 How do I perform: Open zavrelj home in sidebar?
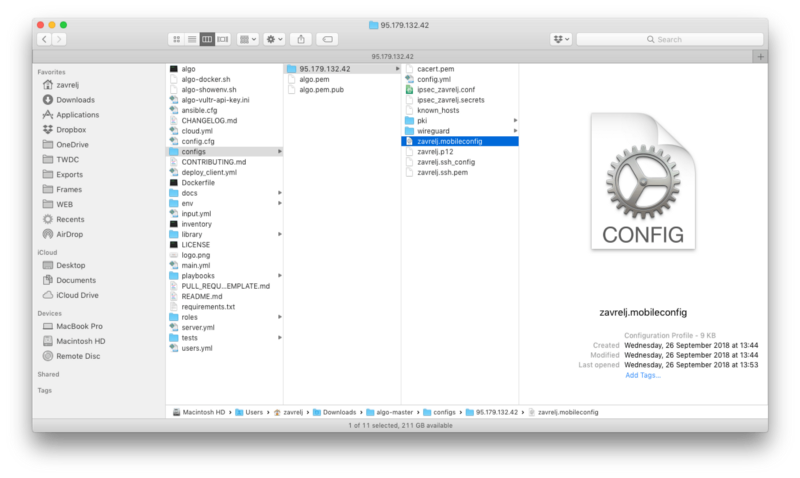tap(67, 85)
